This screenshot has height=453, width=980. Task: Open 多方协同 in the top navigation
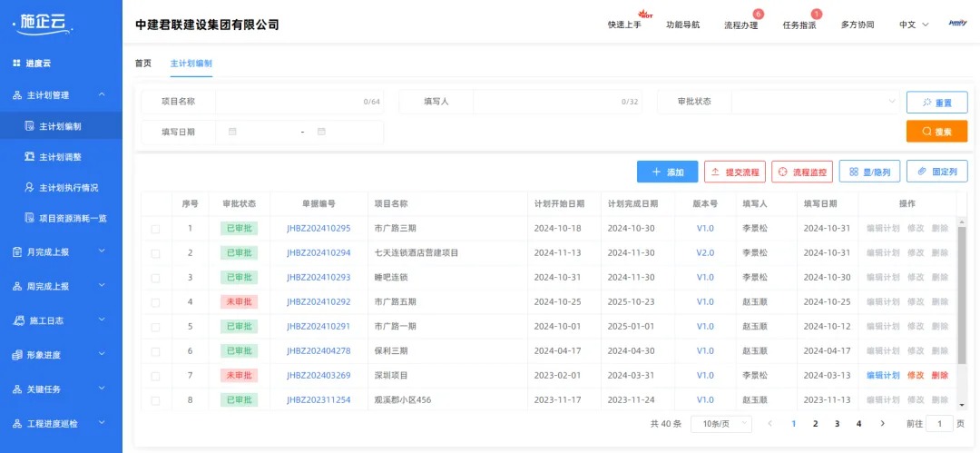(x=857, y=25)
